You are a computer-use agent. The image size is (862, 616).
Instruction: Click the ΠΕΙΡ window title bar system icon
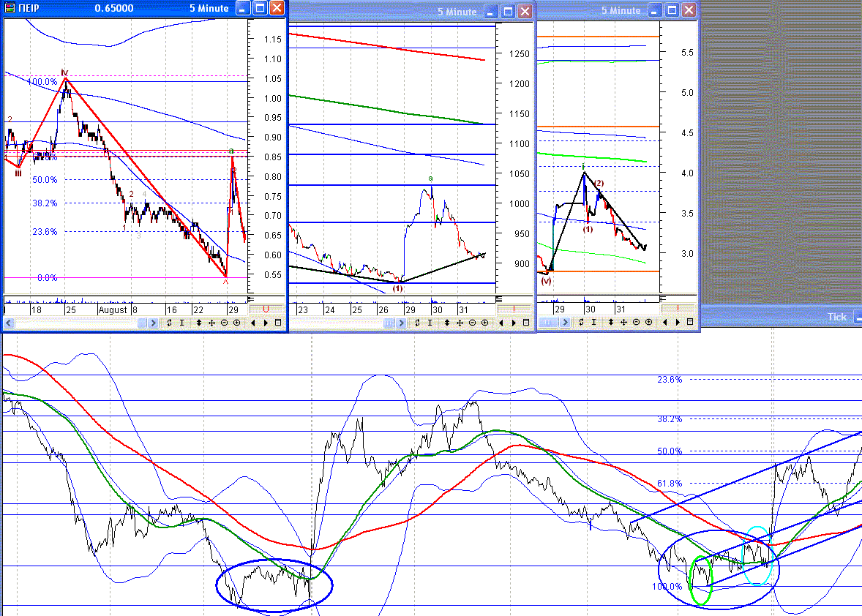(x=10, y=8)
